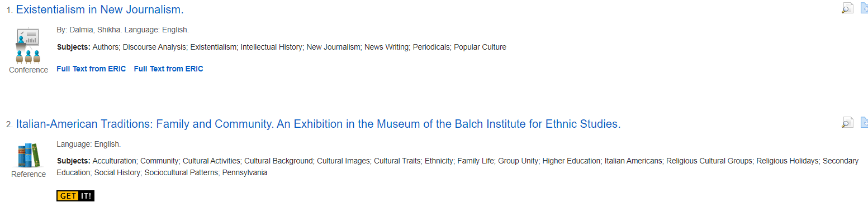Preview the Italian-American Traditions result with the magnifier icon
Screen dimensions: 868x207
click(848, 122)
